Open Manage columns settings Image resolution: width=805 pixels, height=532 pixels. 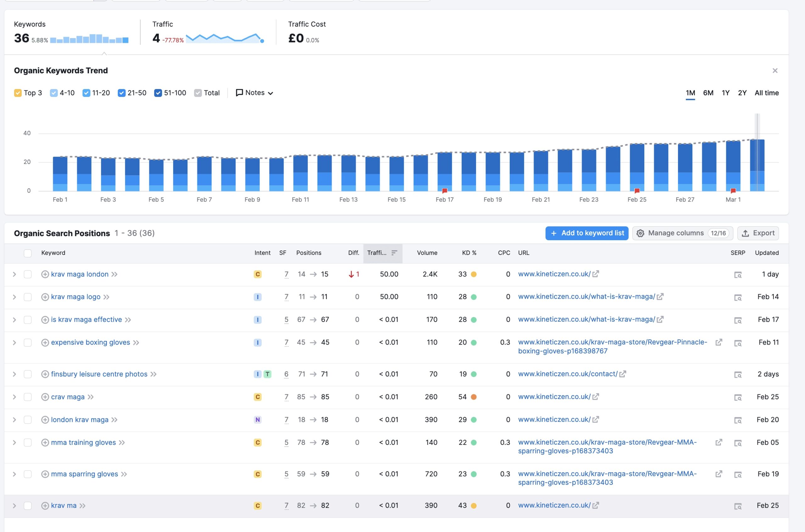(682, 233)
